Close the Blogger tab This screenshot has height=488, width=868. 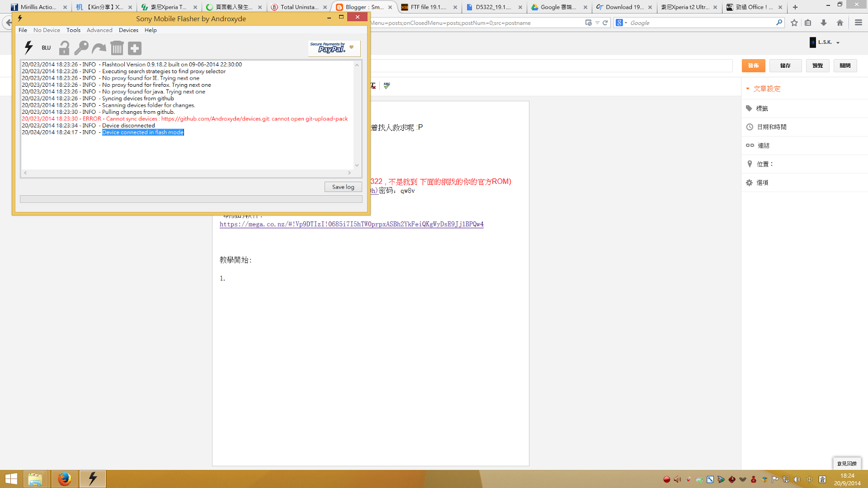tap(390, 7)
